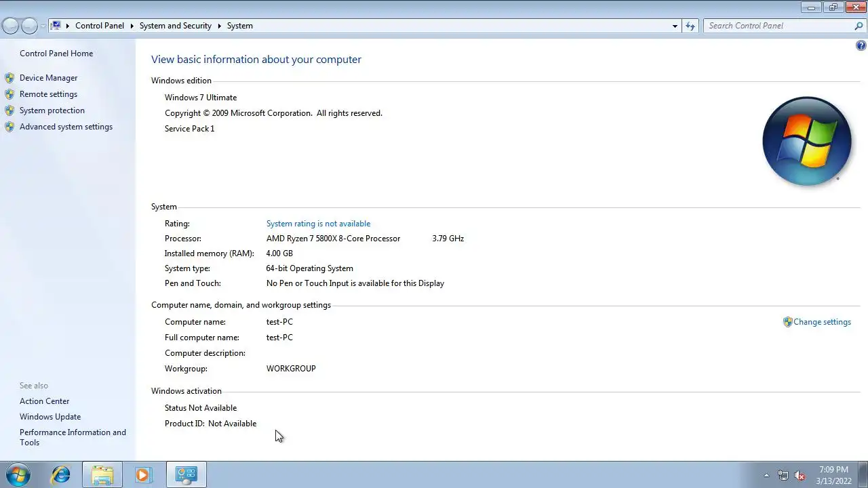
Task: Click '64-bit Operating System' text
Action: pyautogui.click(x=309, y=268)
